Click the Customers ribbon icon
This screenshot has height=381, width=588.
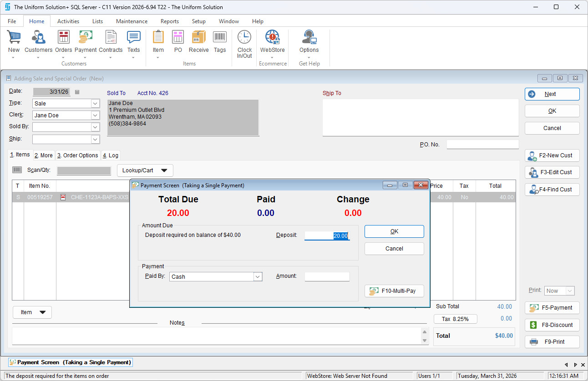[38, 38]
